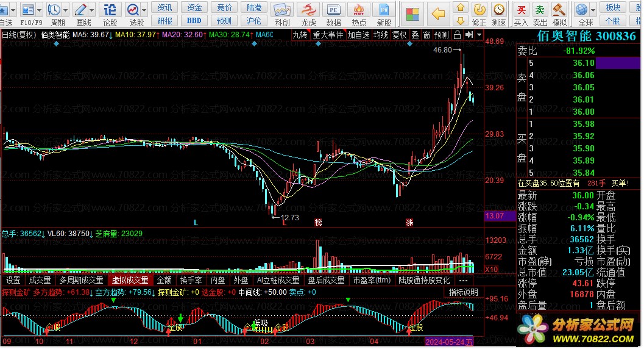Click the yellow down arrow icon
This screenshot has width=644, height=349.
point(461,20)
